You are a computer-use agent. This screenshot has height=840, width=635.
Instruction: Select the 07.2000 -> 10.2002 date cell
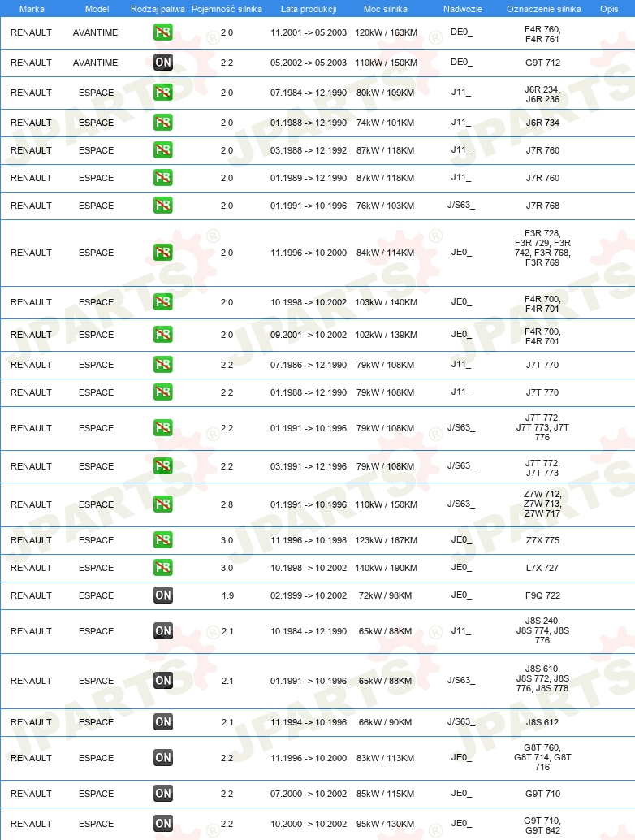point(309,794)
